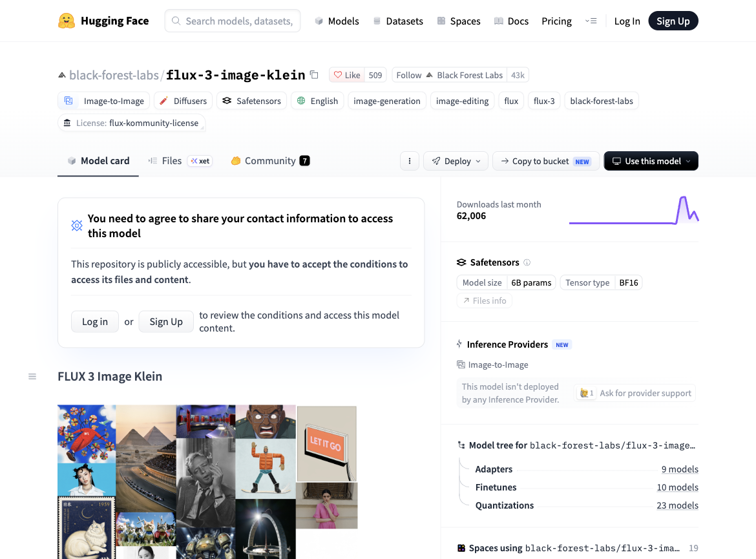Go to Models in the navigation
This screenshot has width=756, height=559.
(337, 21)
